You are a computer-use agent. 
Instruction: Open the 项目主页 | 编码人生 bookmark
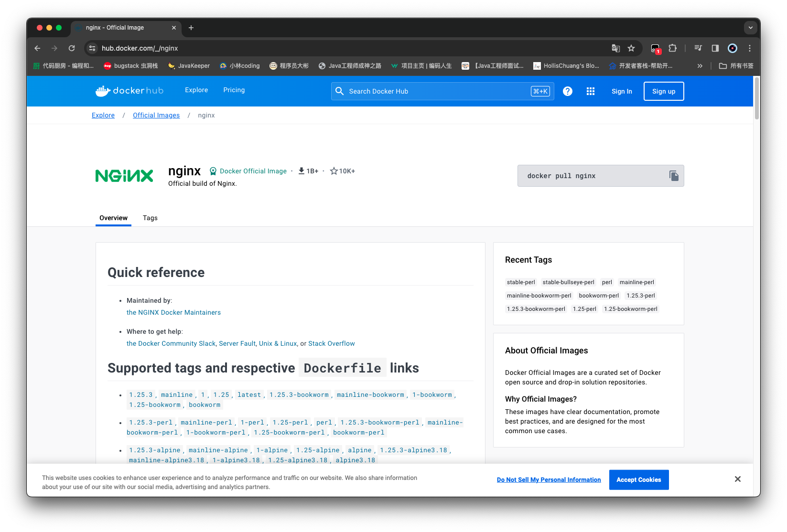click(x=421, y=66)
